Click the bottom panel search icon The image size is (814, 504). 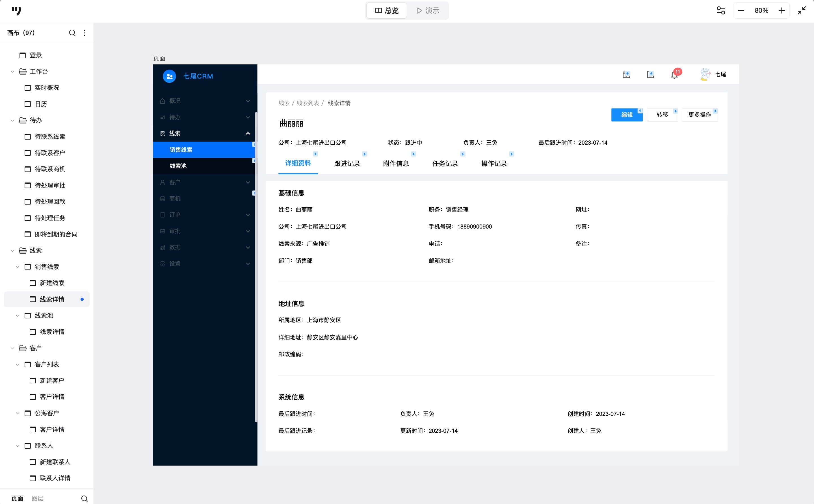tap(85, 499)
